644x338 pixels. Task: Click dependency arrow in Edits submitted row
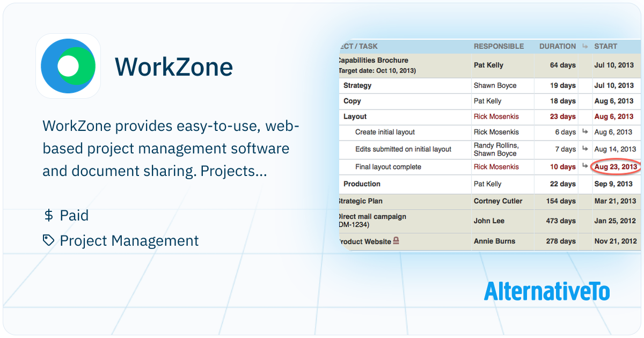pos(585,149)
